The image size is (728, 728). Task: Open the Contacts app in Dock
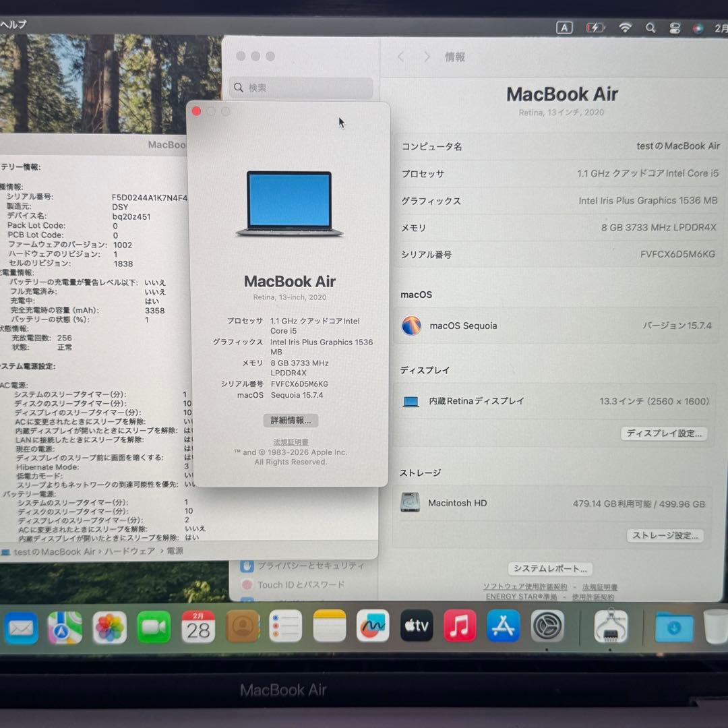[242, 626]
